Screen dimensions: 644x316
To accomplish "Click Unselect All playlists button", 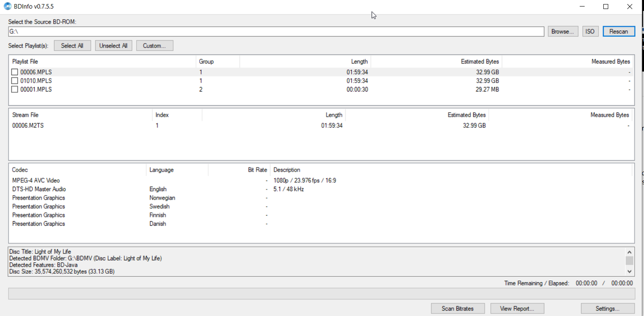I will click(x=113, y=46).
